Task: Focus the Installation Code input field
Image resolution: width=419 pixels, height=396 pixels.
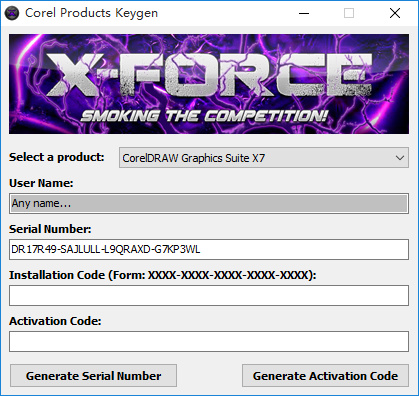Action: click(209, 295)
